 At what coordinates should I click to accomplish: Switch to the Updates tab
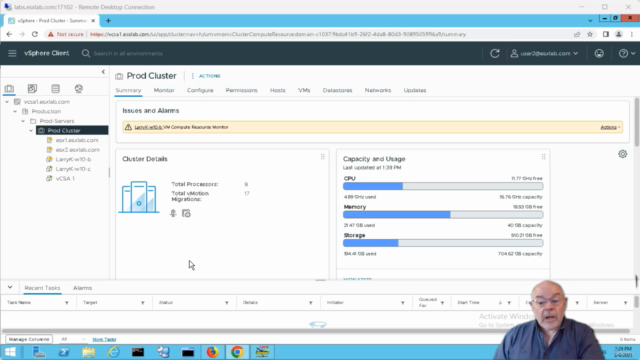415,90
